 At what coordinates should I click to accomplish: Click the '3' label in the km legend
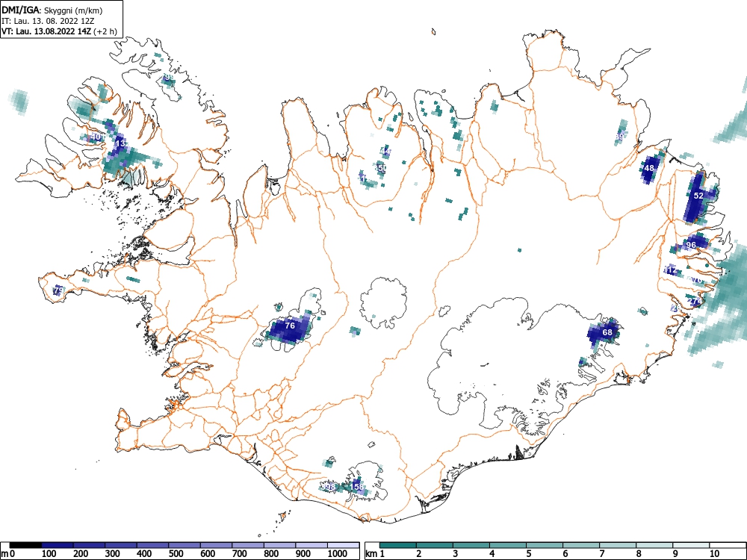coord(456,554)
